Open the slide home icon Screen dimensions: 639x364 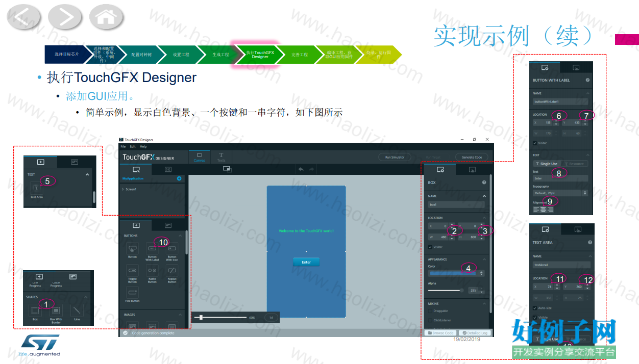(106, 17)
